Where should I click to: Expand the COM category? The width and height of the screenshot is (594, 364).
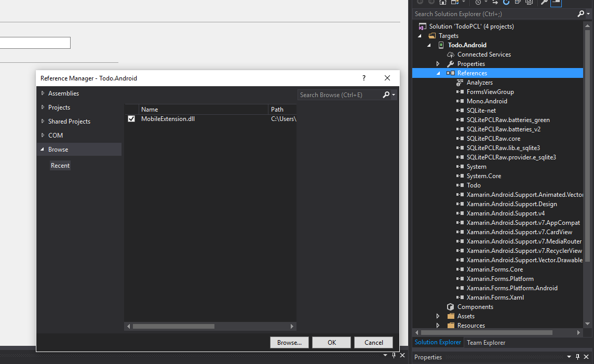coord(43,135)
